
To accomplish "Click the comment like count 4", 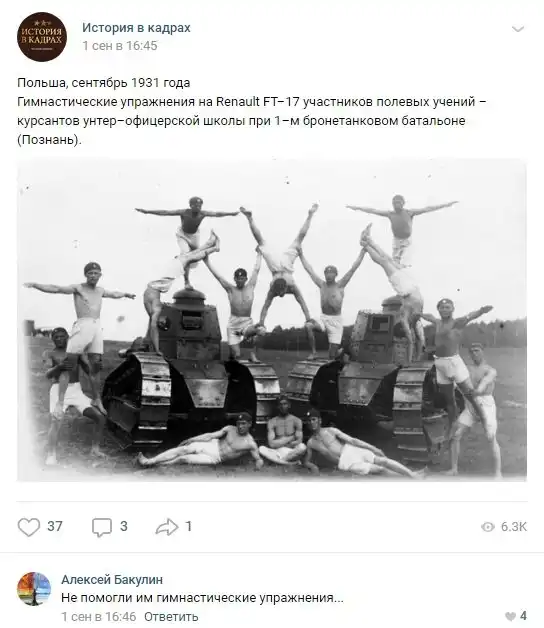I will [x=523, y=616].
